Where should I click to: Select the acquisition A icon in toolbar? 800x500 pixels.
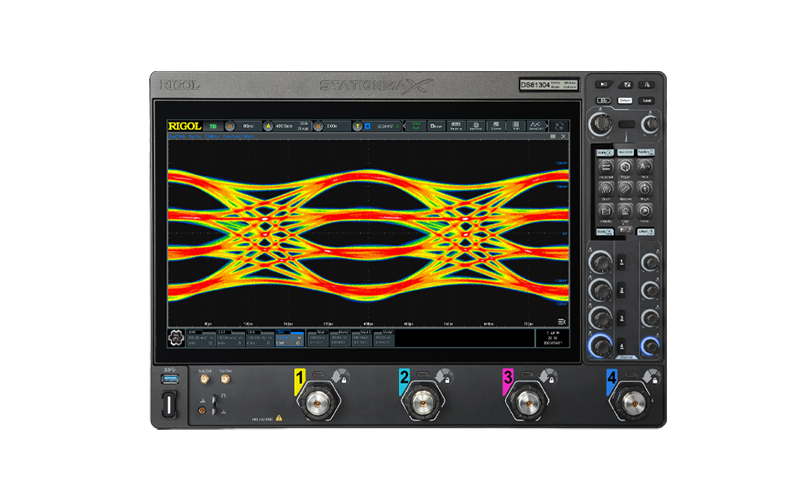tap(267, 127)
